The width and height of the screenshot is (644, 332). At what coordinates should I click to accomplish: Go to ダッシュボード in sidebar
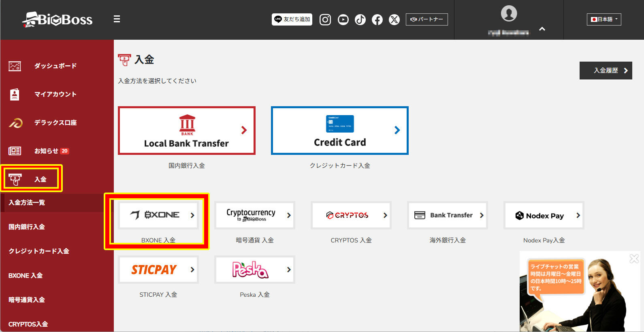click(55, 66)
